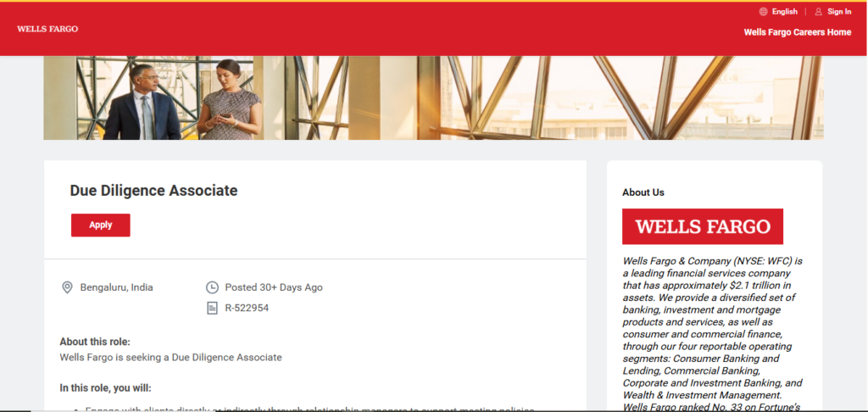Image resolution: width=868 pixels, height=412 pixels.
Task: Open the English language selector
Action: (784, 12)
